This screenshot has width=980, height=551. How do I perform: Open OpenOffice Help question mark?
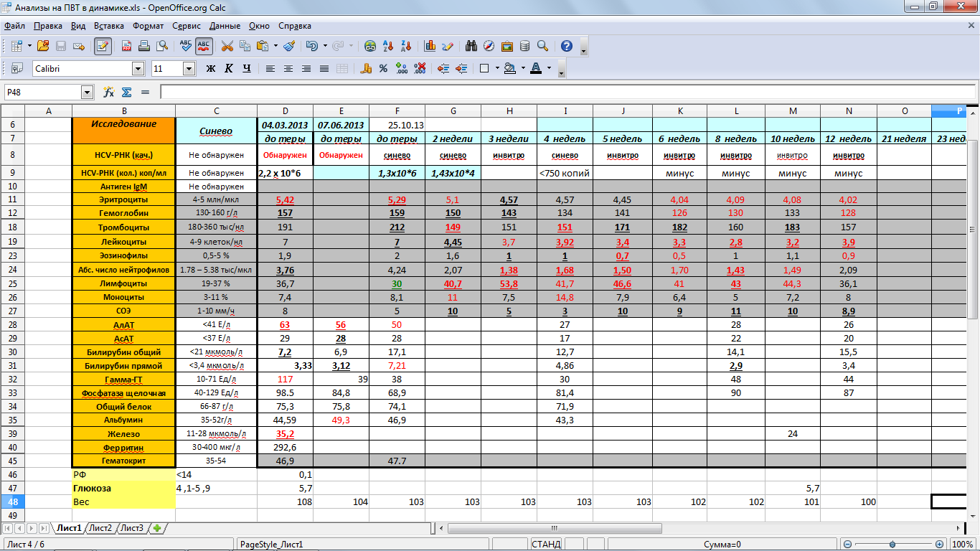point(567,46)
